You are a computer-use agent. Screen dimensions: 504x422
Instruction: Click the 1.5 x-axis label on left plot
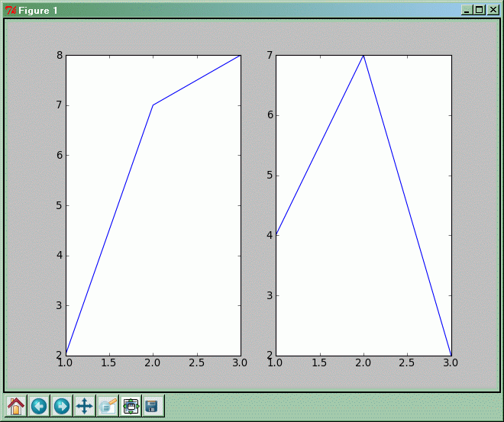[x=109, y=363]
